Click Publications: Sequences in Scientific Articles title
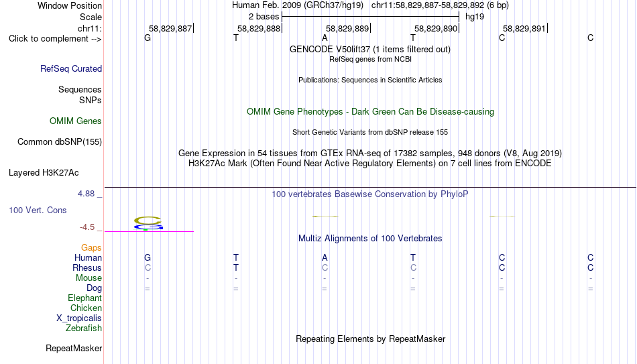The width and height of the screenshot is (637, 364). tap(370, 80)
